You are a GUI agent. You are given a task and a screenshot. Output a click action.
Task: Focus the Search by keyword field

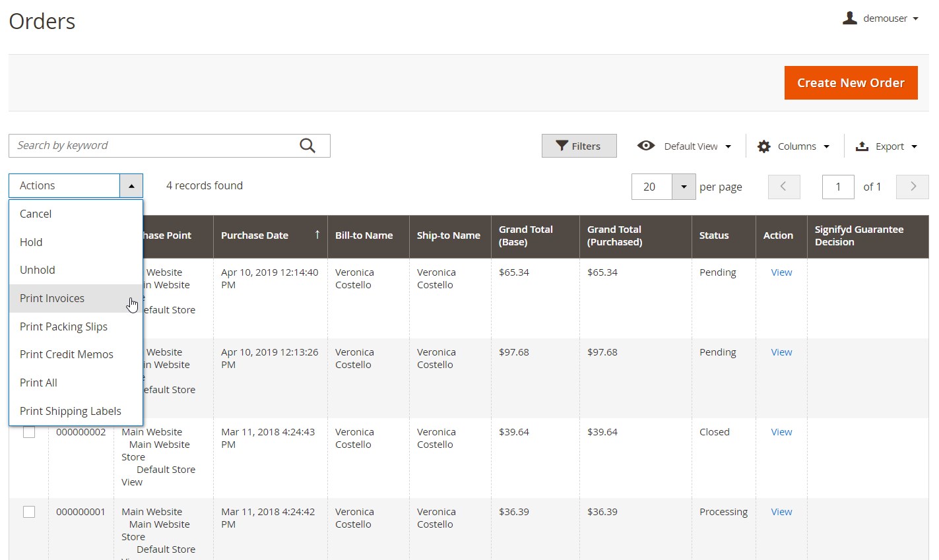tap(152, 146)
